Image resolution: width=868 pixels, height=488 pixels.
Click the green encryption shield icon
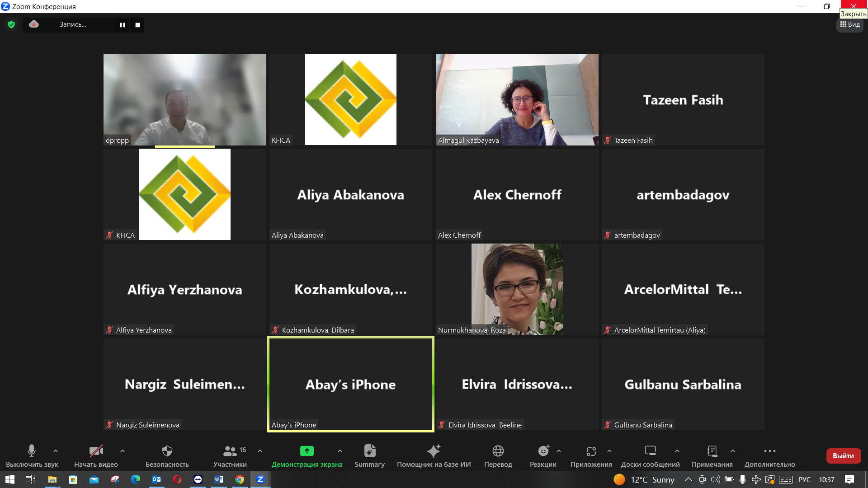click(11, 24)
